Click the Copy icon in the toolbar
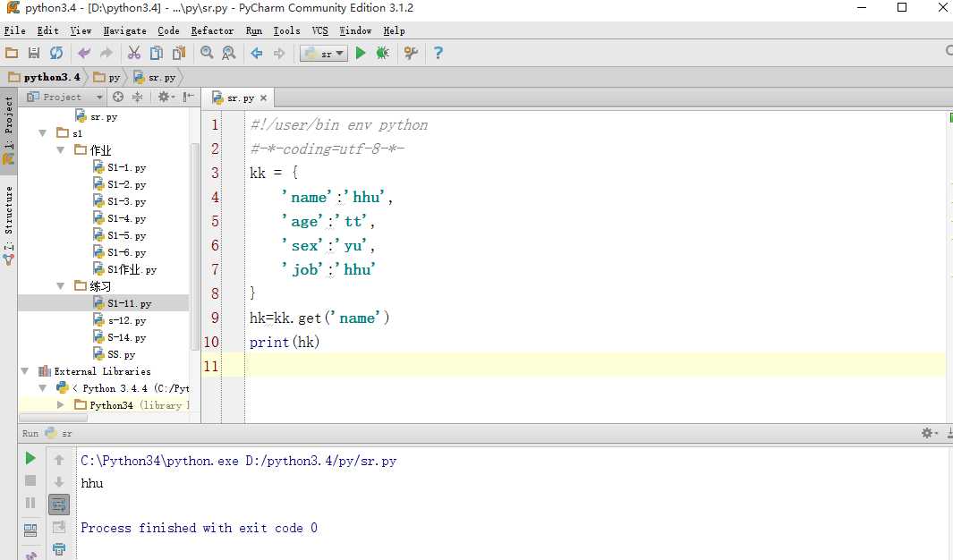 [157, 54]
